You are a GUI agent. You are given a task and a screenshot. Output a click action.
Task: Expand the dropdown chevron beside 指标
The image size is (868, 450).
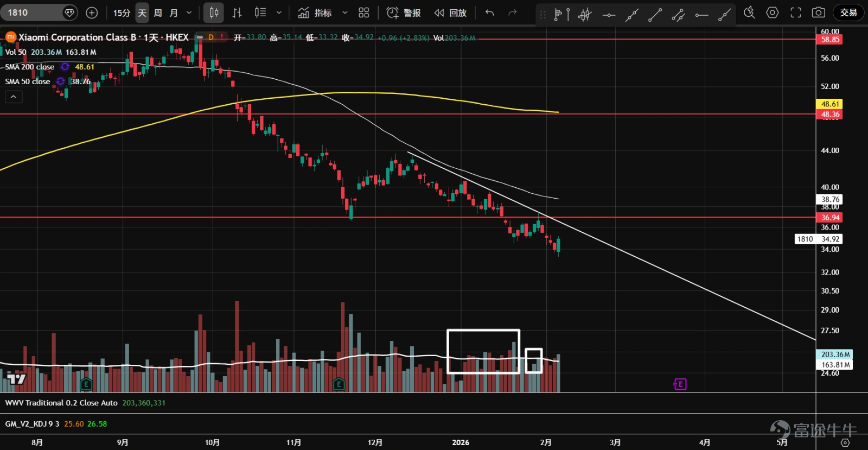coord(344,12)
